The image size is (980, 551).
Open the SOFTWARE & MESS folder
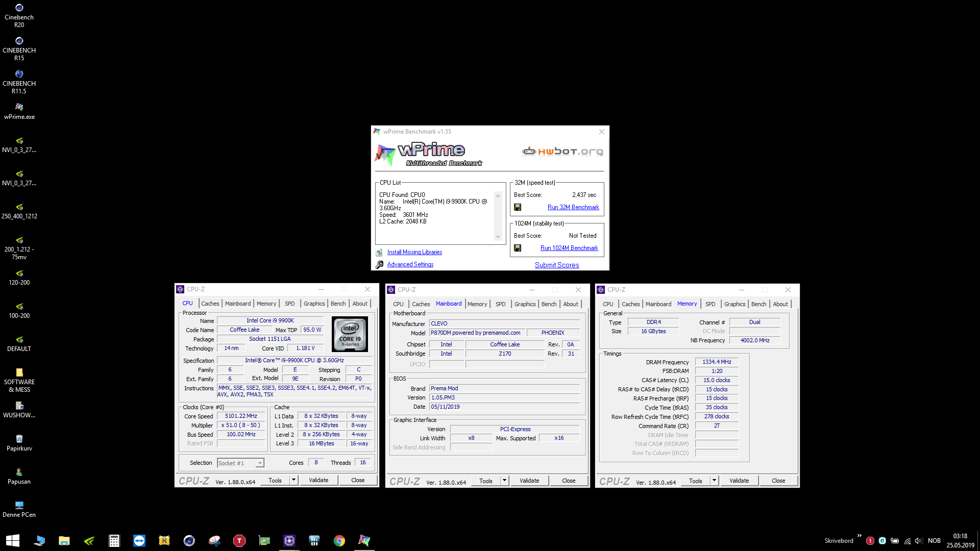coord(19,380)
